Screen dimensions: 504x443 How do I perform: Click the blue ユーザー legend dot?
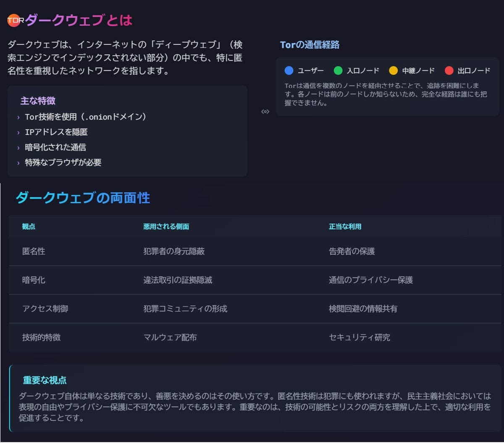click(x=289, y=71)
